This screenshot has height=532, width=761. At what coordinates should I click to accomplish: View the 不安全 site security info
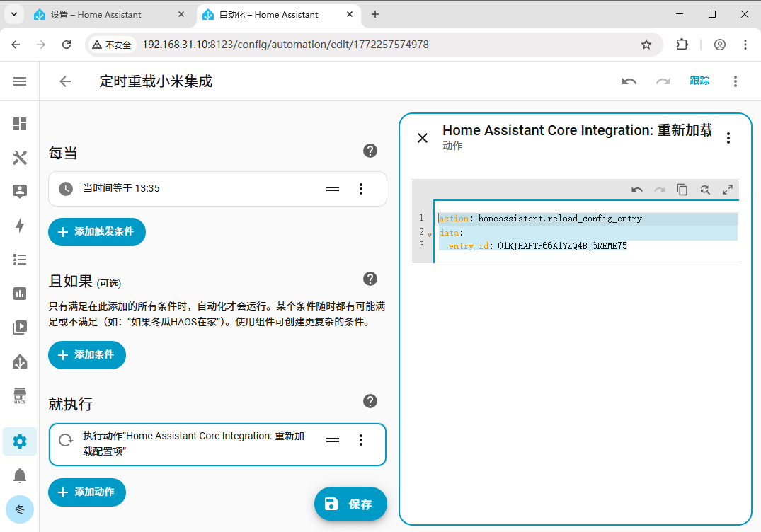tap(112, 45)
